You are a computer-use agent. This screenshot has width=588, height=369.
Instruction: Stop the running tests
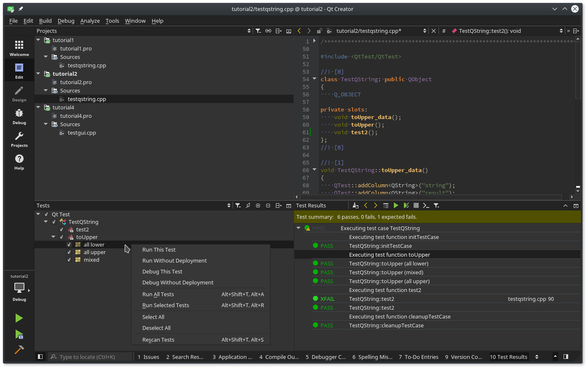(416, 205)
